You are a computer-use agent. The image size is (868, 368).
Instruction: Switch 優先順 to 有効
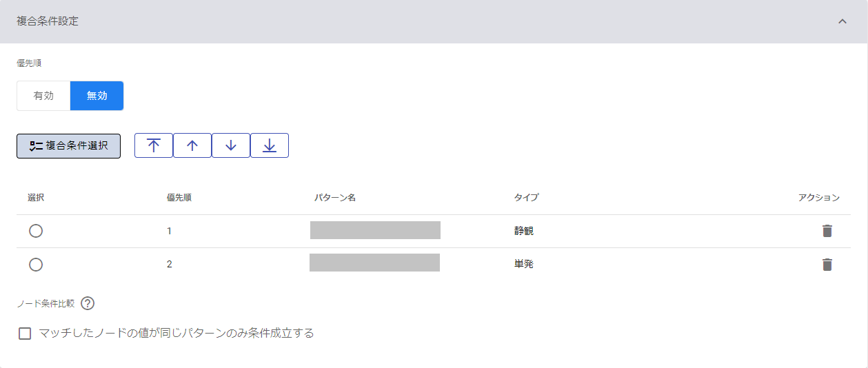click(43, 96)
